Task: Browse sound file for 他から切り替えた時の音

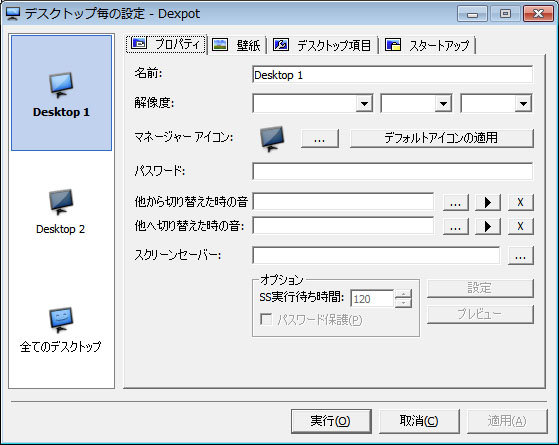Action: 456,203
